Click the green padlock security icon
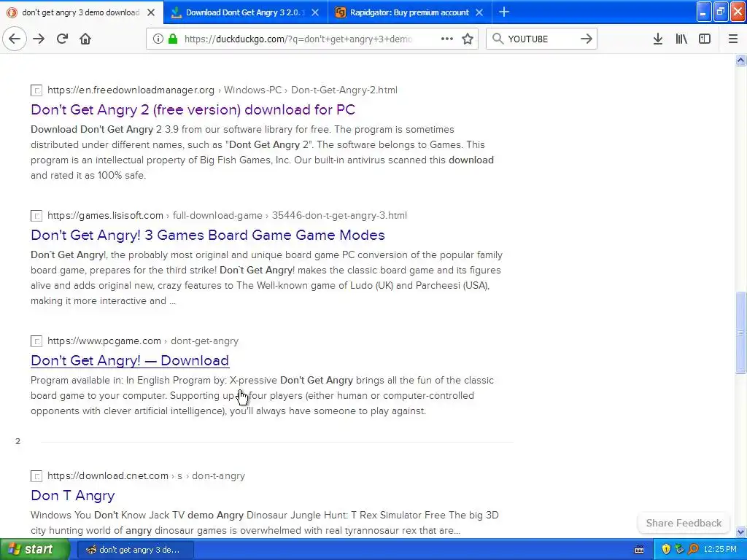Screen dimensions: 747x560 click(172, 39)
